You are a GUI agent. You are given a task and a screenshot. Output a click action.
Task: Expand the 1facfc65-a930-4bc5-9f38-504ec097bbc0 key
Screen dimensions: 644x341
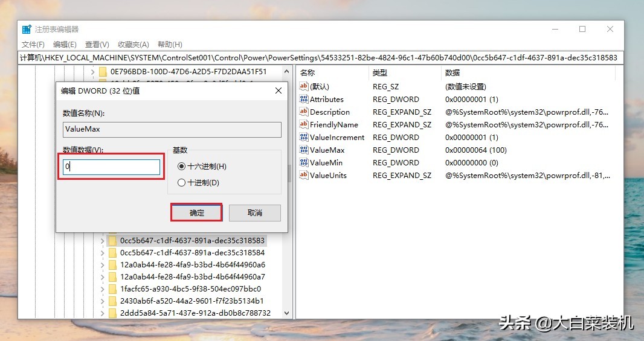click(102, 289)
